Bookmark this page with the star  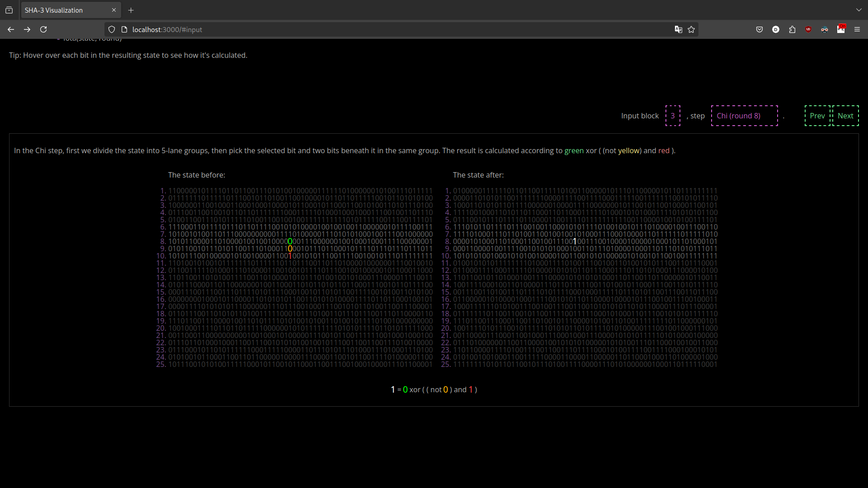pyautogui.click(x=691, y=29)
